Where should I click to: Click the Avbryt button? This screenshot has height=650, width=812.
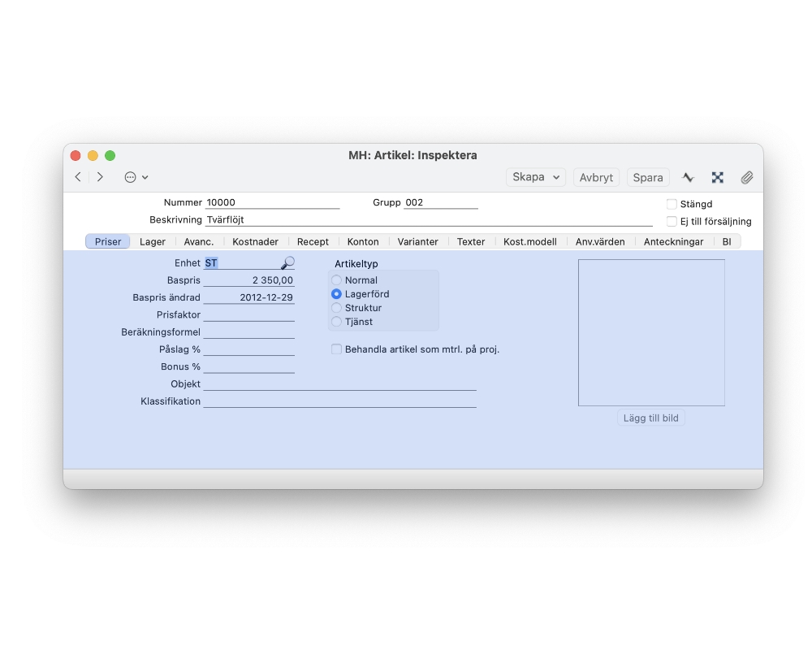(x=596, y=177)
